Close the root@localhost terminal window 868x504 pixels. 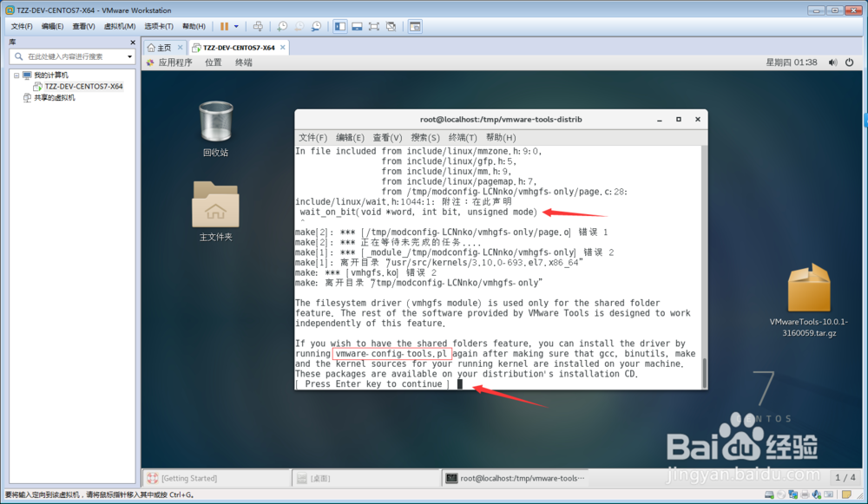(698, 120)
